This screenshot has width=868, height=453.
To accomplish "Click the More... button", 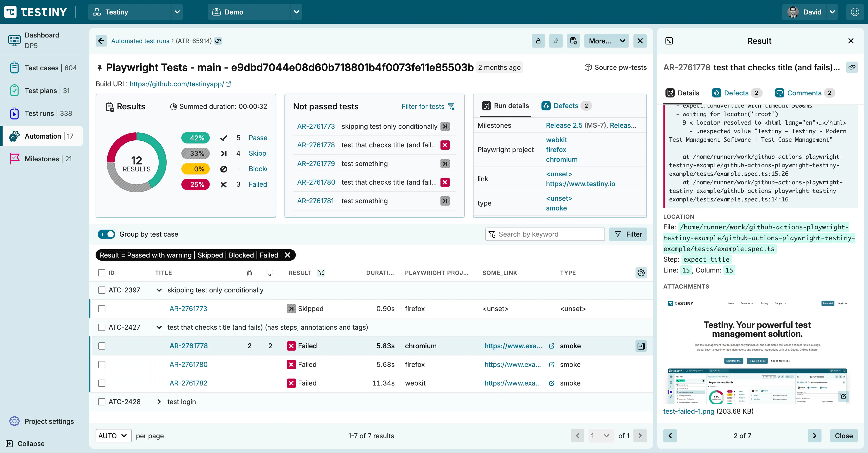I will click(x=600, y=41).
